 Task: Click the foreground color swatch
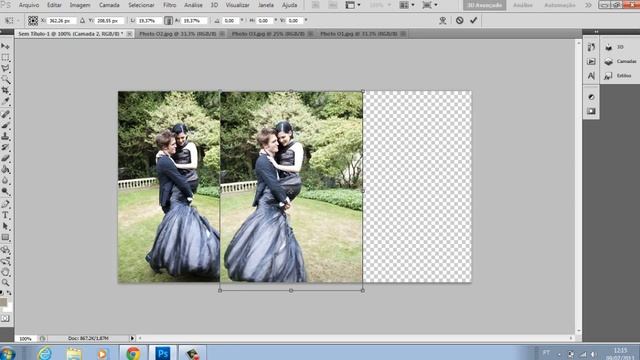(x=3, y=302)
